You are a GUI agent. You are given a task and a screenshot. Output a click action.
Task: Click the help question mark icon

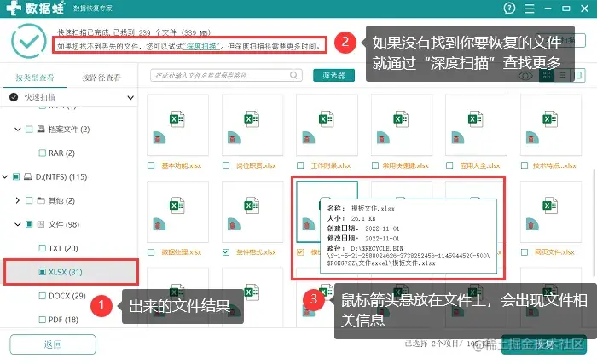pos(509,8)
